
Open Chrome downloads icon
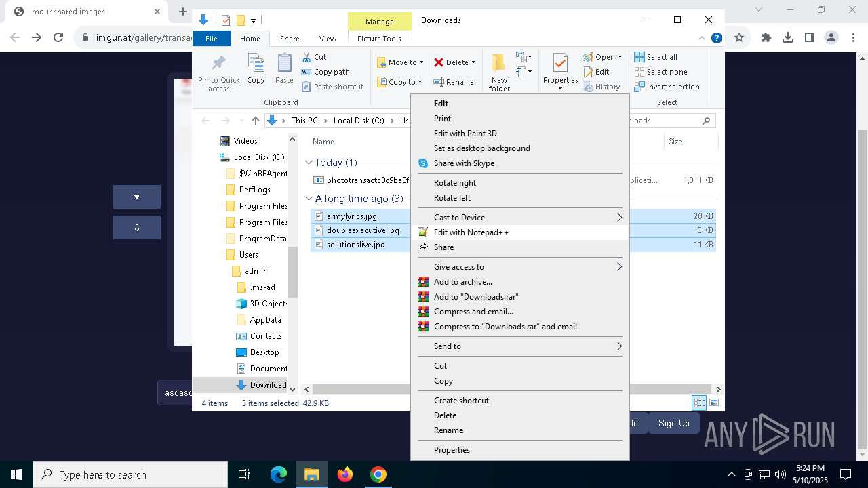tap(788, 38)
